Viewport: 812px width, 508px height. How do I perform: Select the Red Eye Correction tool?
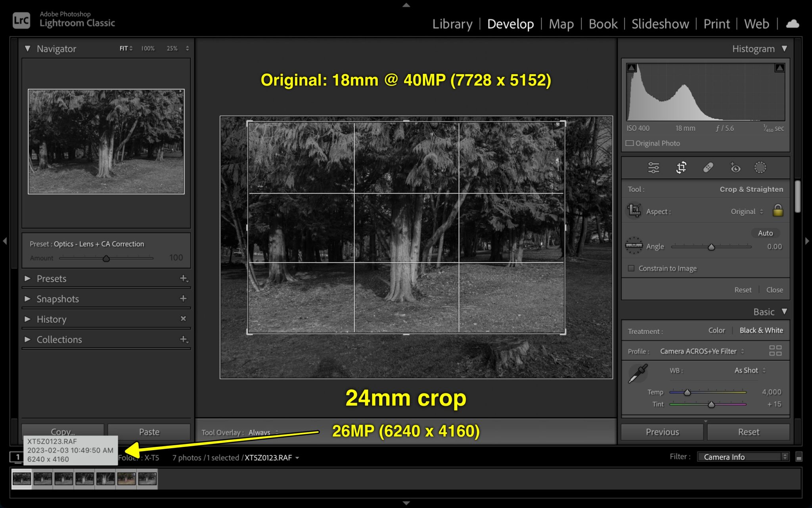pyautogui.click(x=735, y=168)
